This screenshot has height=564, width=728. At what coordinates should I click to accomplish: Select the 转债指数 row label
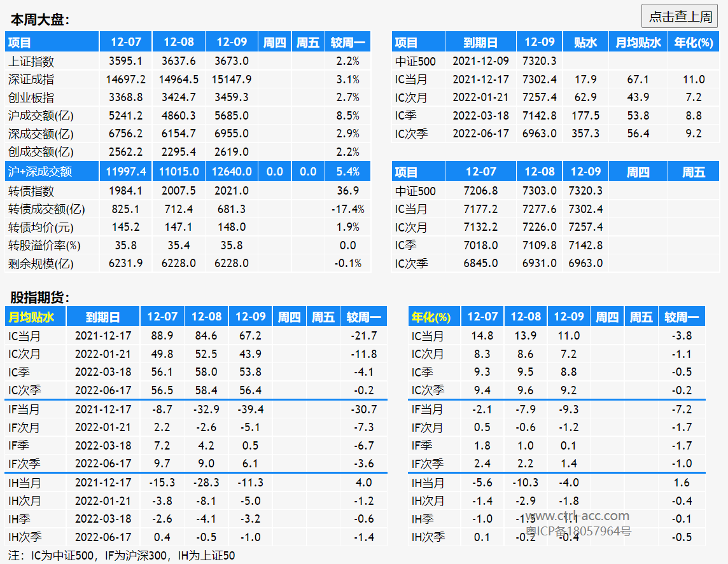(31, 191)
